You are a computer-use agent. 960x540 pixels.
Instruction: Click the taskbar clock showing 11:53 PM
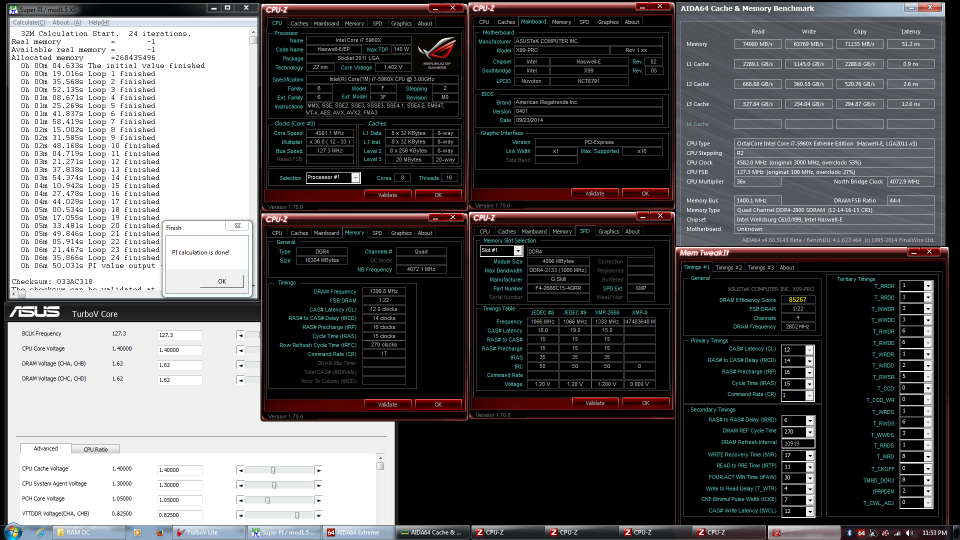pos(934,533)
